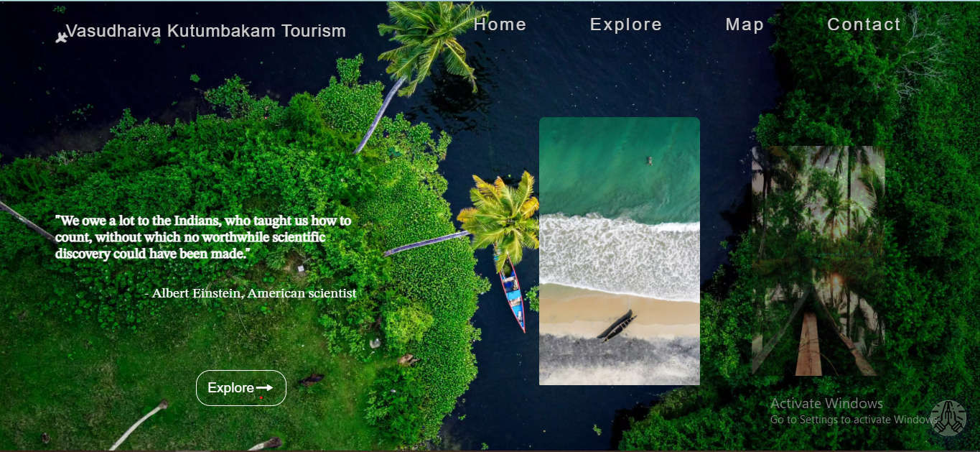
Task: Go to Explore in the navigation bar
Action: [x=626, y=24]
